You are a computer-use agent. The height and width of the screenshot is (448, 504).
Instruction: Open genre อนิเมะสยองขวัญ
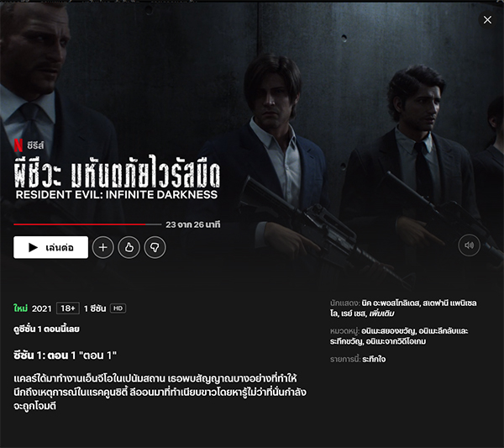tap(388, 331)
